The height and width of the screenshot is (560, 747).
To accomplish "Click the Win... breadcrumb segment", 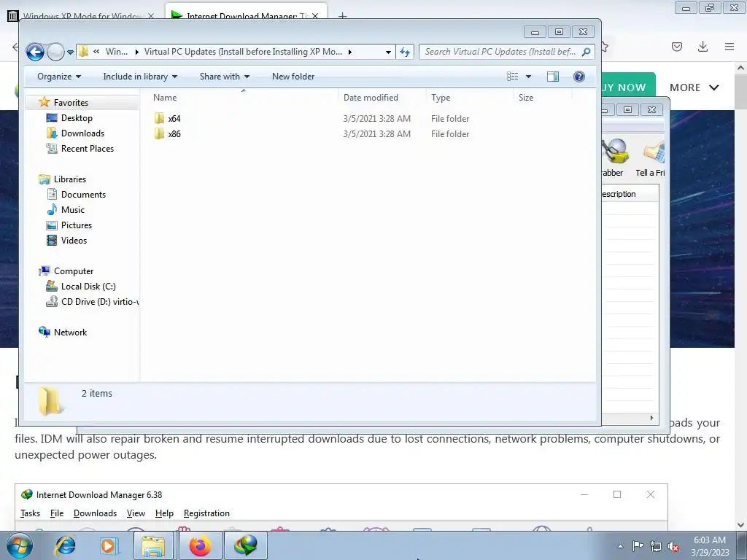I will click(116, 52).
